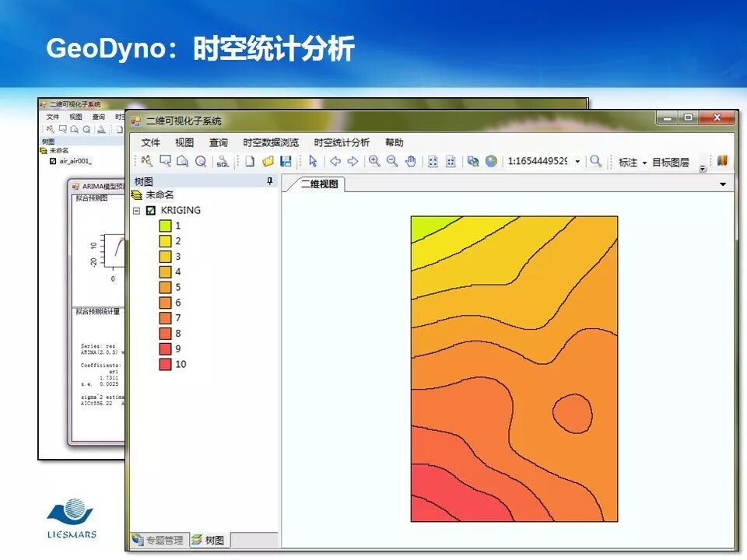
Task: Save with the blue floppy disk icon
Action: coord(286,161)
